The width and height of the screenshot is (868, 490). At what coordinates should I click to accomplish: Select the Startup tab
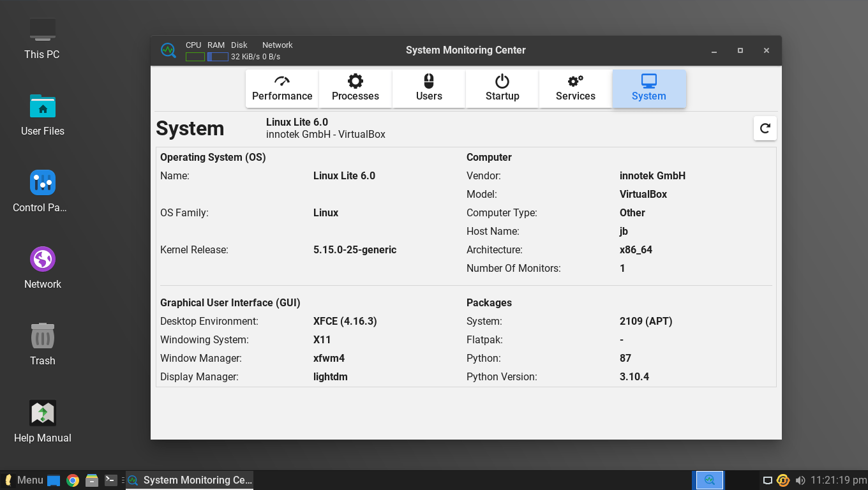tap(502, 89)
